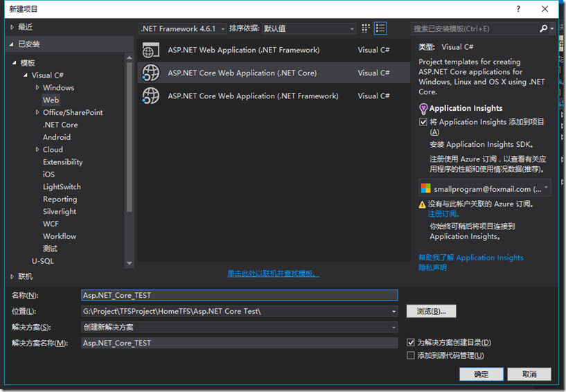The height and width of the screenshot is (392, 566).
Task: Open the solution create-new dropdown
Action: pyautogui.click(x=240, y=328)
